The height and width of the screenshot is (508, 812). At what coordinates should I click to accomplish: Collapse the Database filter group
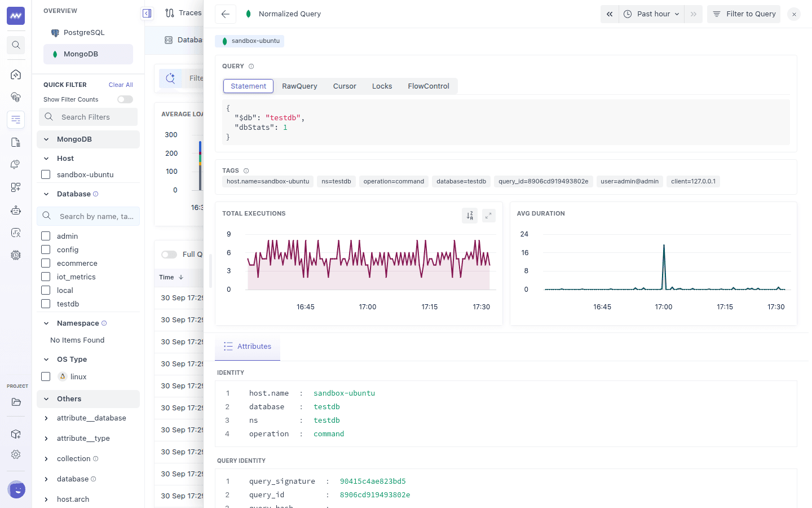[x=46, y=194]
